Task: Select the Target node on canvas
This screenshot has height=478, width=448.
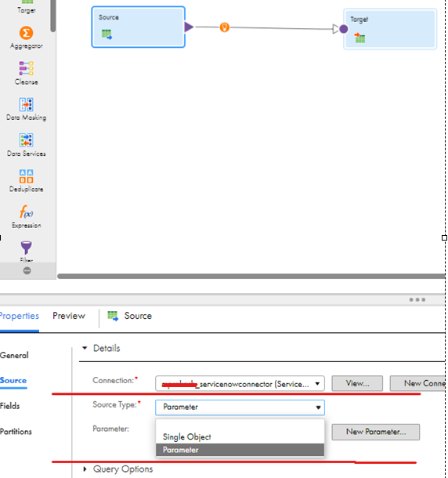Action: (x=390, y=29)
